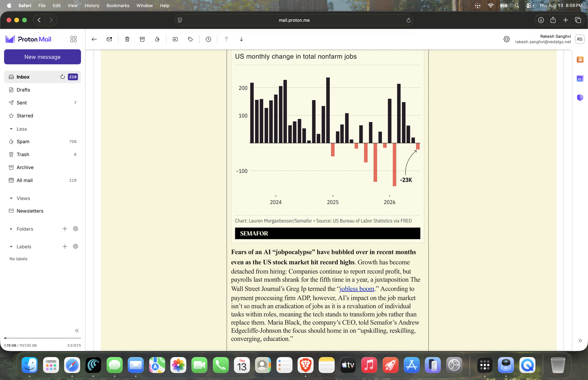Image resolution: width=588 pixels, height=380 pixels.
Task: Expand the Folders section
Action: pos(11,229)
